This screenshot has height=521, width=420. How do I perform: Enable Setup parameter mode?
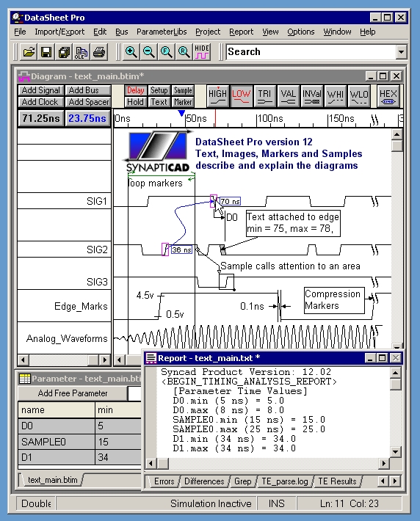click(159, 90)
